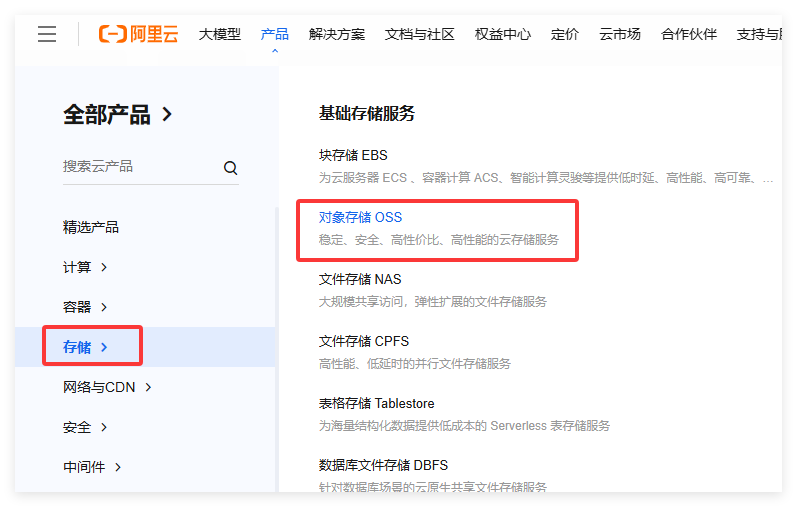
Task: Expand the 计算 category
Action: pos(85,267)
